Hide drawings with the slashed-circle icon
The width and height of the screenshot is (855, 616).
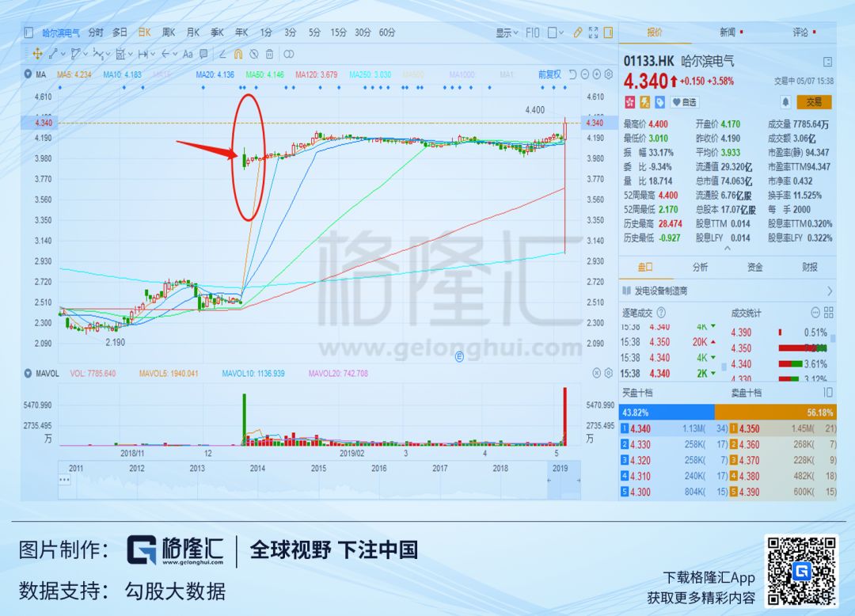(x=254, y=53)
